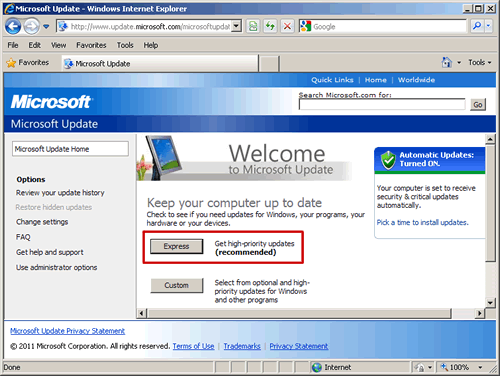The width and height of the screenshot is (500, 376).
Task: Click the Favorites star button
Action: click(x=28, y=63)
